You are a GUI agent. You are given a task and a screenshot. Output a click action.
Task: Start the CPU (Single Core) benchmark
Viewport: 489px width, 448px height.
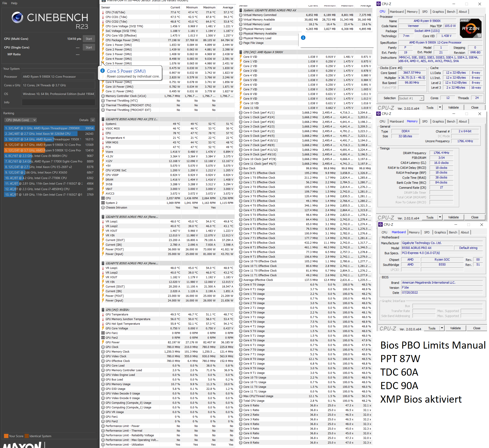(x=89, y=47)
